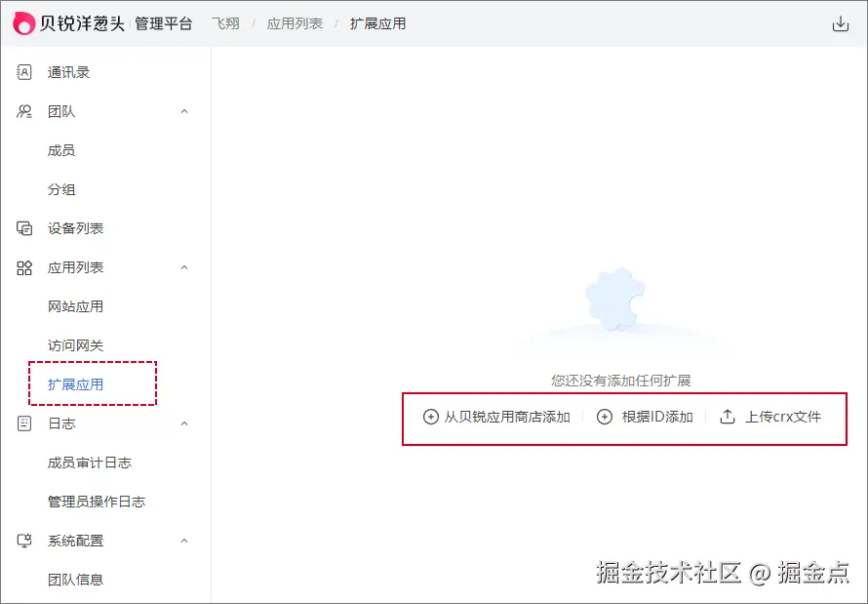This screenshot has height=604, width=868.
Task: Click the 日志 log icon in sidebar
Action: point(23,423)
